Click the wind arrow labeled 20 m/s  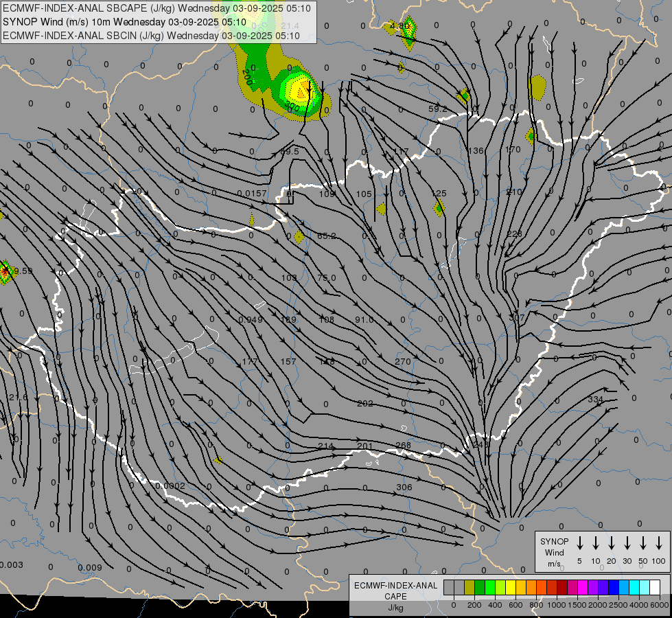pos(612,543)
